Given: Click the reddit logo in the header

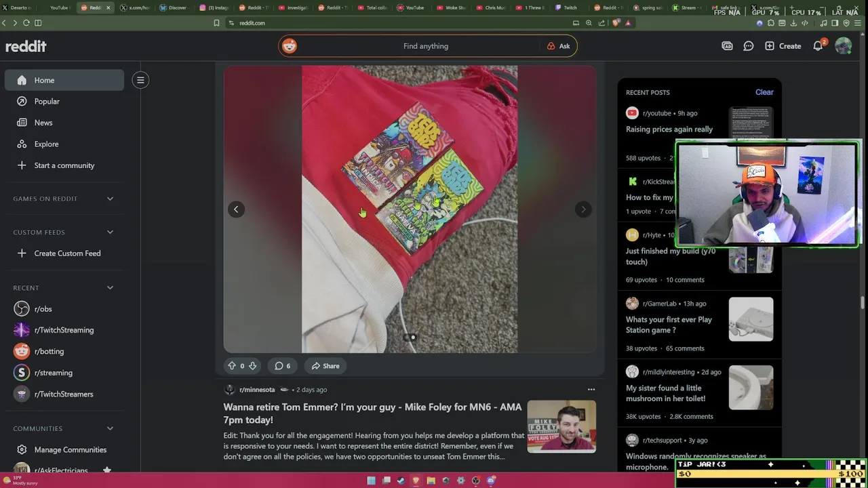Looking at the screenshot, I should click(26, 46).
